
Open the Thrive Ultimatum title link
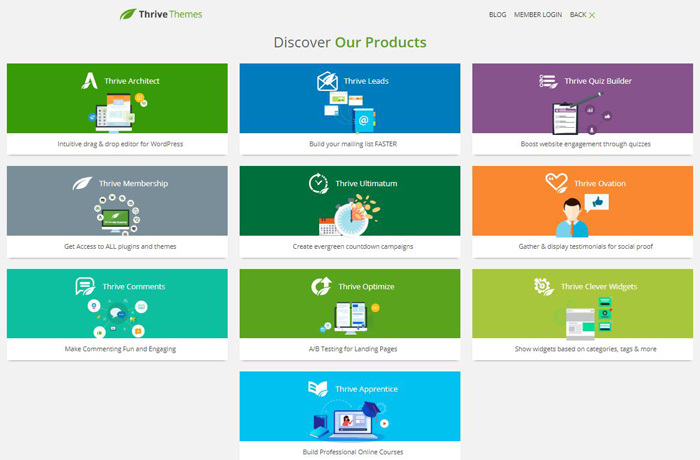366,184
